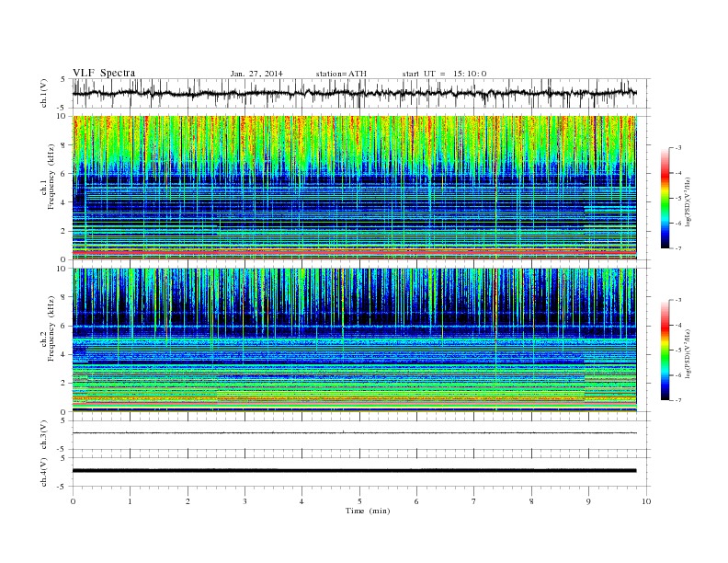Click time axis tick label '2'
728x563 pixels.
(x=188, y=501)
